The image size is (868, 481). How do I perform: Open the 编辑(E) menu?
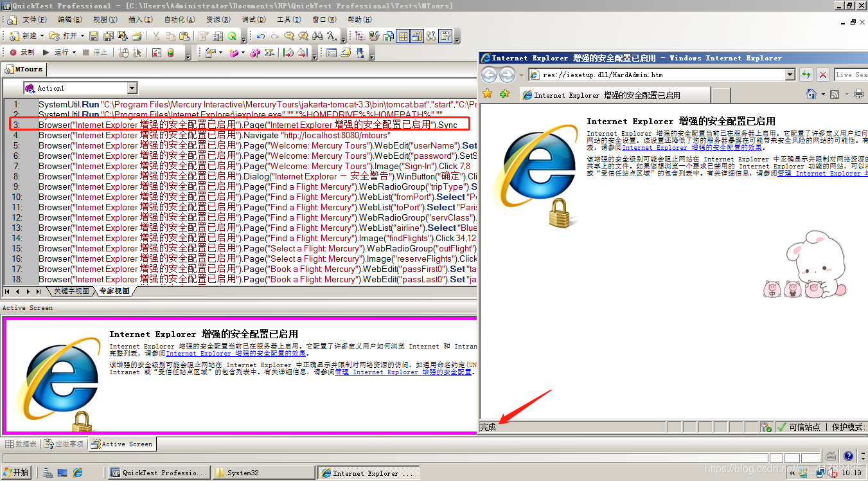[70, 20]
